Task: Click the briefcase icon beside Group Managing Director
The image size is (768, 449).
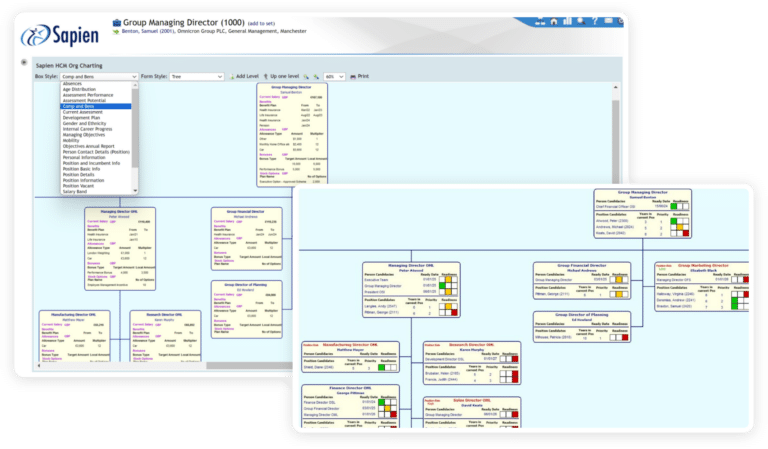Action: pyautogui.click(x=117, y=23)
